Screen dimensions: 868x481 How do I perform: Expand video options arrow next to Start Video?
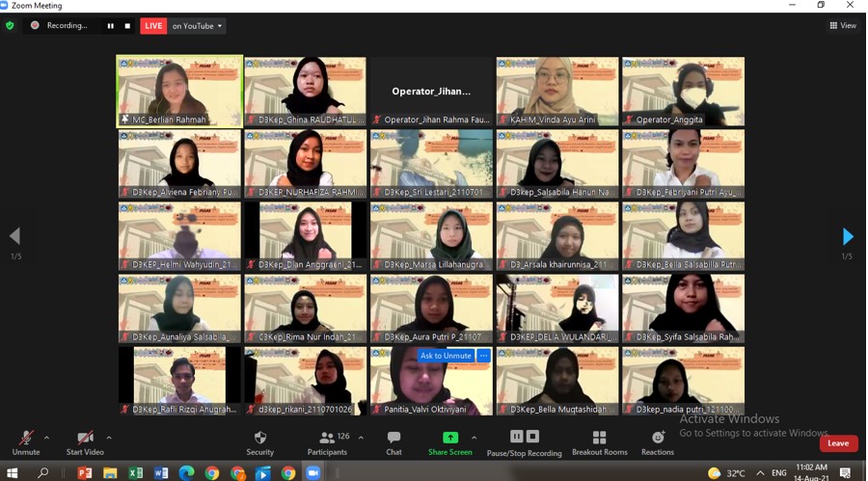click(x=109, y=438)
